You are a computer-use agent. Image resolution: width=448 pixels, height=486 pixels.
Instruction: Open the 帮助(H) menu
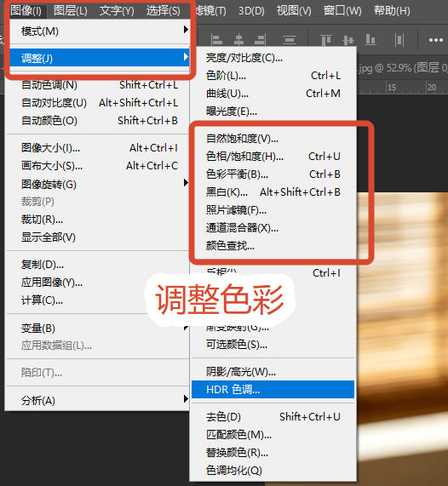(x=392, y=11)
